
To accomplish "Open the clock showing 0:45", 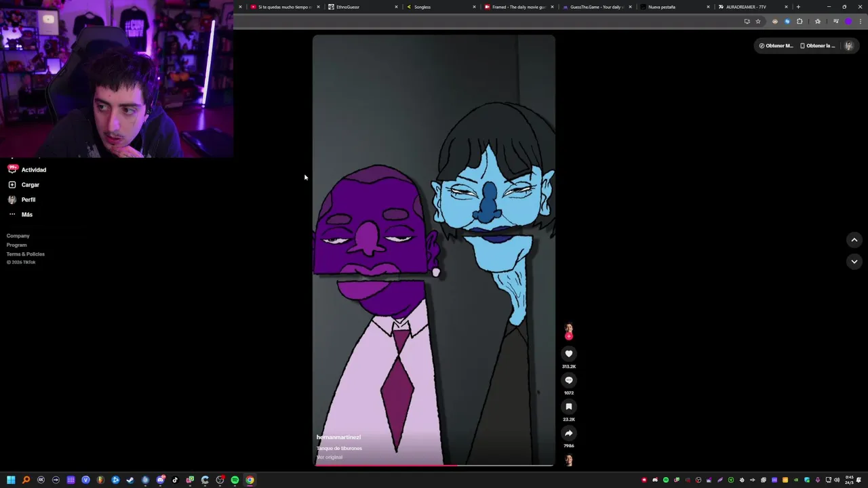I will pyautogui.click(x=850, y=480).
